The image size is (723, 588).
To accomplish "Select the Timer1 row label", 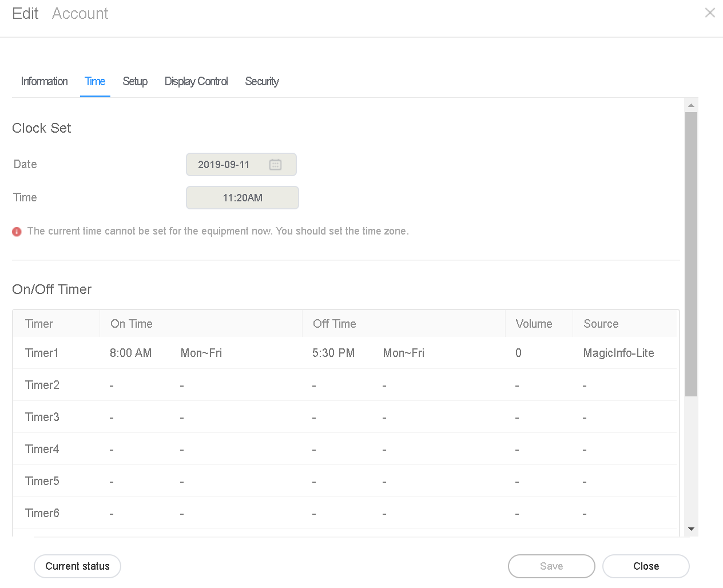I will tap(42, 353).
